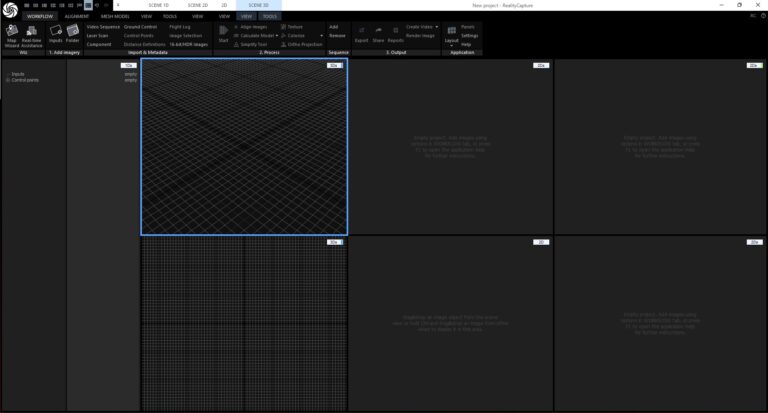
Task: Open the MESH MODEL ribbon tab
Action: [114, 17]
